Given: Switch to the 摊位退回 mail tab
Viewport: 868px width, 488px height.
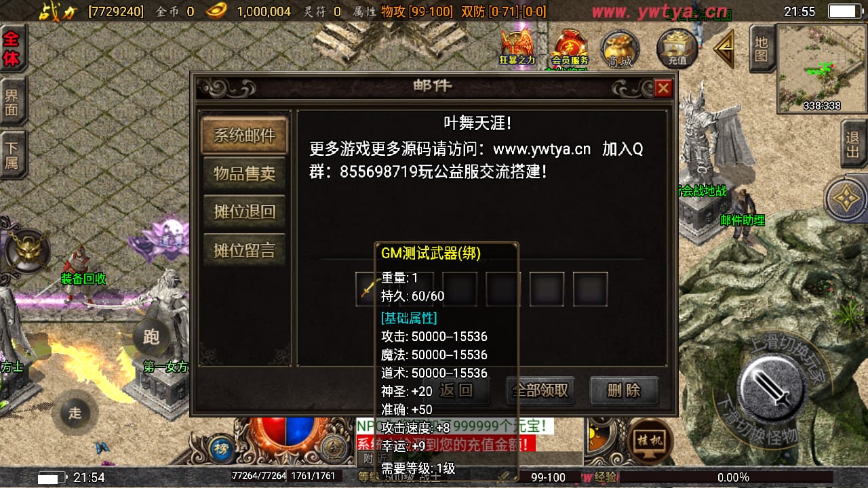Looking at the screenshot, I should point(245,211).
